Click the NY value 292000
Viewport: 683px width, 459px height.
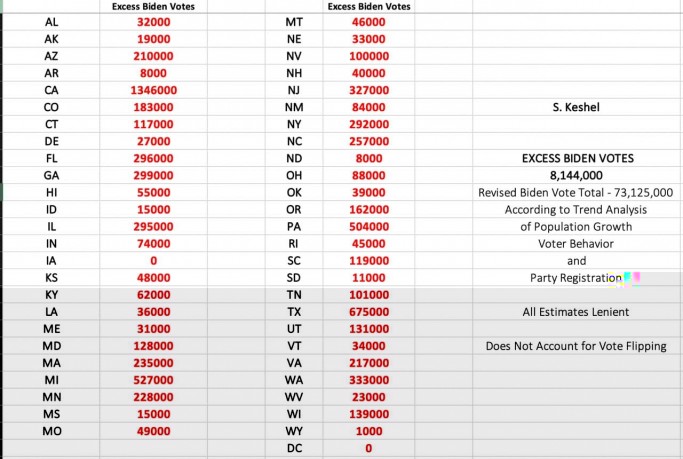pos(369,124)
